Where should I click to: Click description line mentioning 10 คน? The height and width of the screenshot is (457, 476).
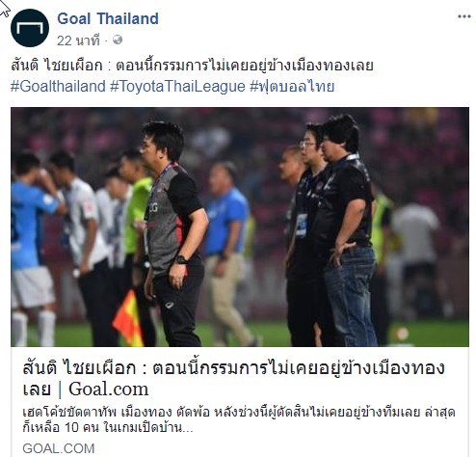108,428
